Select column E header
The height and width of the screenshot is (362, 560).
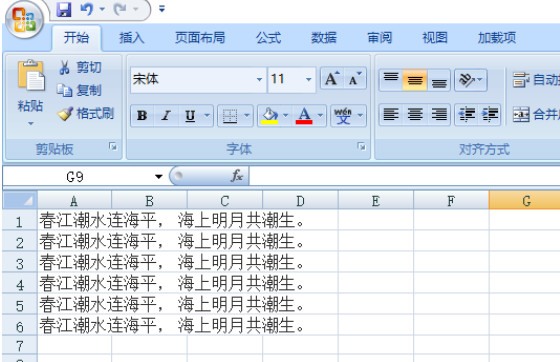376,201
